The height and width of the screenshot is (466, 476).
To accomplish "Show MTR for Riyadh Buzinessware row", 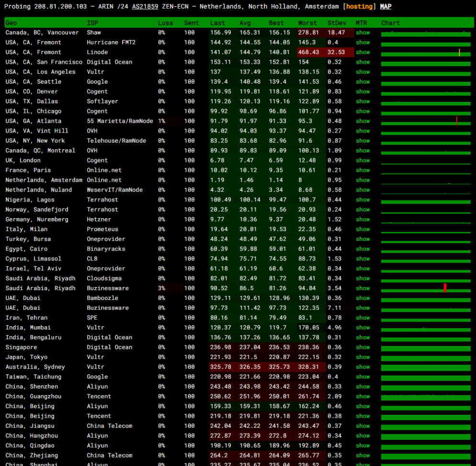I will point(363,288).
